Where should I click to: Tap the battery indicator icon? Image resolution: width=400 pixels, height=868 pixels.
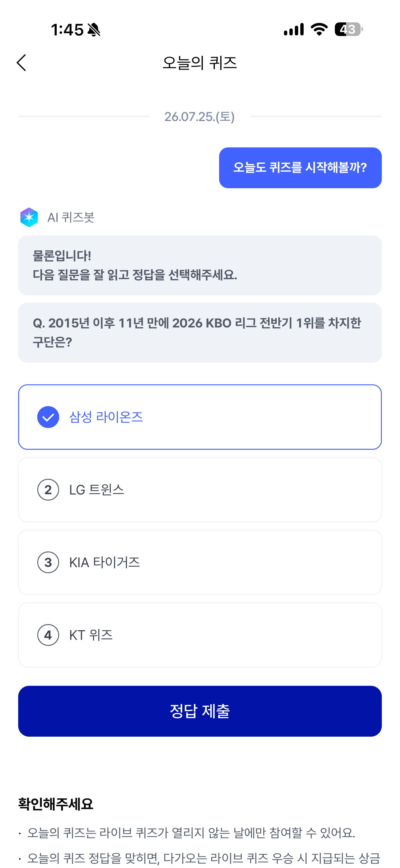(349, 29)
